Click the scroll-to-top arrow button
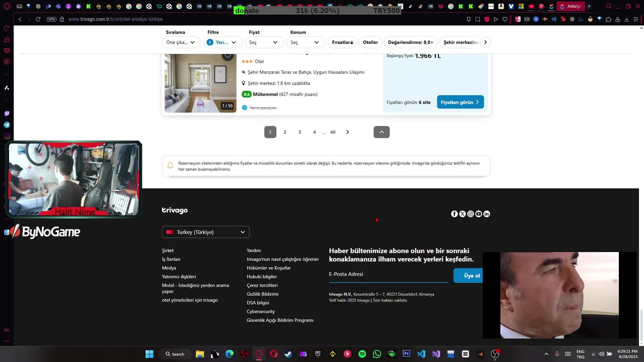This screenshot has width=644, height=362. pyautogui.click(x=381, y=132)
